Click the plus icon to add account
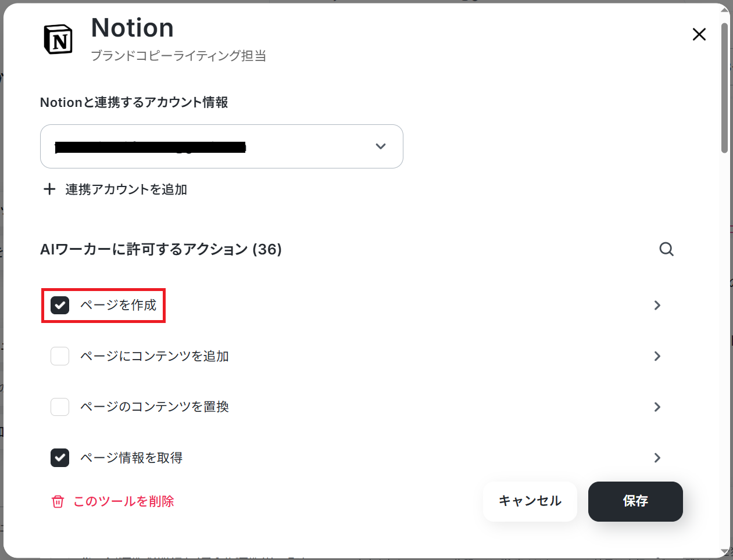 tap(49, 189)
